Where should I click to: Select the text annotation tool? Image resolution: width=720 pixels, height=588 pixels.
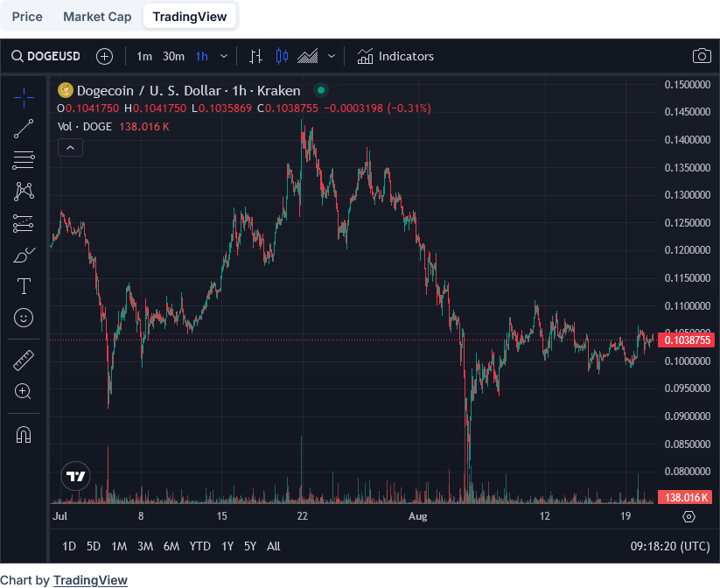[x=24, y=286]
